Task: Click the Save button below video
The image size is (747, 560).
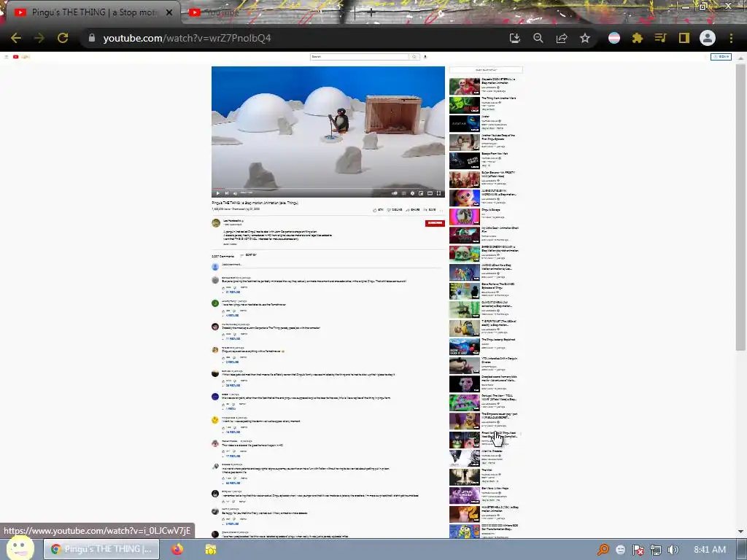Action: point(430,209)
